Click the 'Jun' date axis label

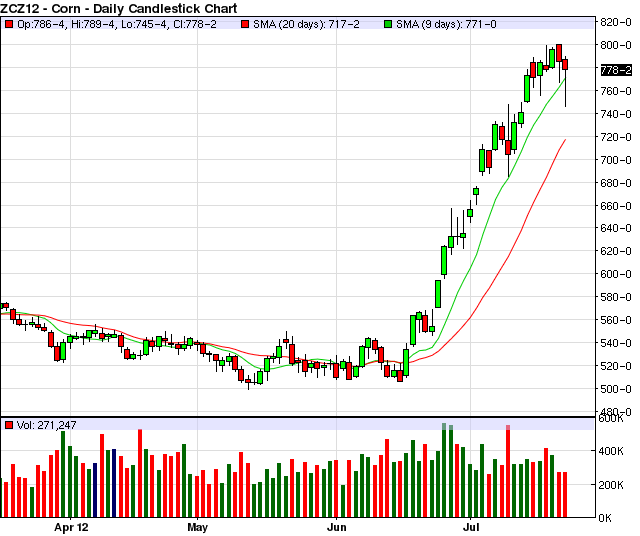click(337, 527)
